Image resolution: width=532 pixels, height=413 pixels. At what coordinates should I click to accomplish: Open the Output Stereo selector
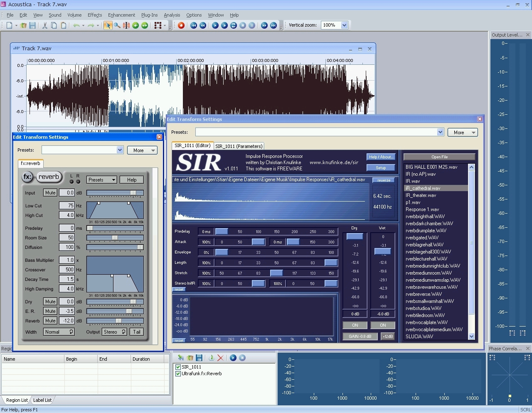pyautogui.click(x=114, y=332)
